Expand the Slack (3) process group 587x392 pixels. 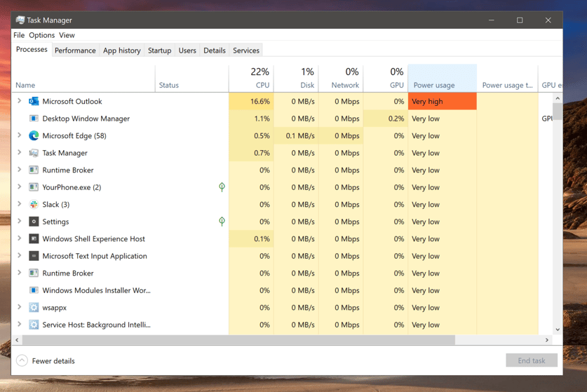coord(20,204)
